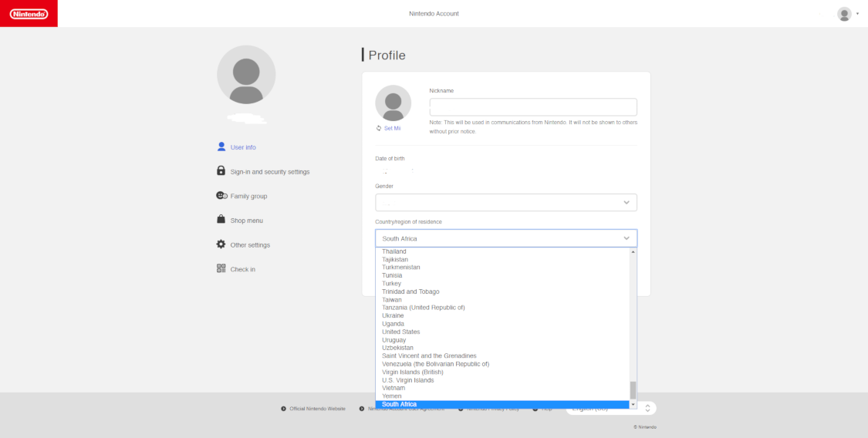Select Ukraine from the country list
Viewport: 868px width, 438px height.
[x=502, y=316]
